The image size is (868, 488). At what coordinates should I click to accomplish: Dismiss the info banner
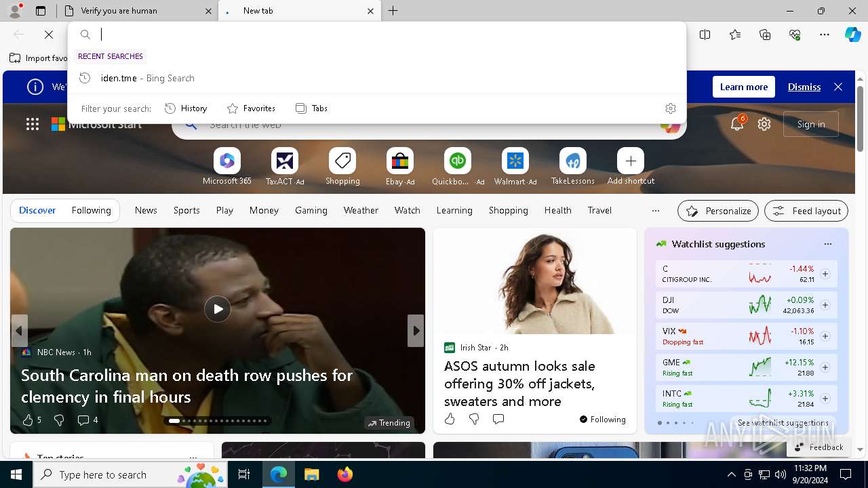(x=804, y=87)
